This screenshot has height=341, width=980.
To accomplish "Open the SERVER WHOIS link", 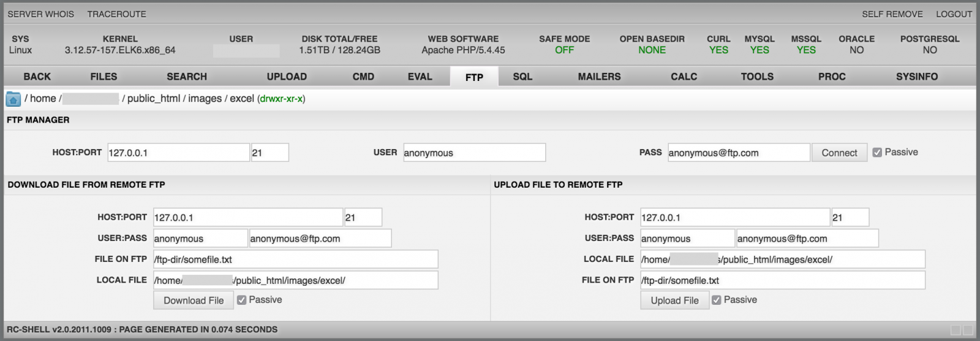I will coord(40,14).
